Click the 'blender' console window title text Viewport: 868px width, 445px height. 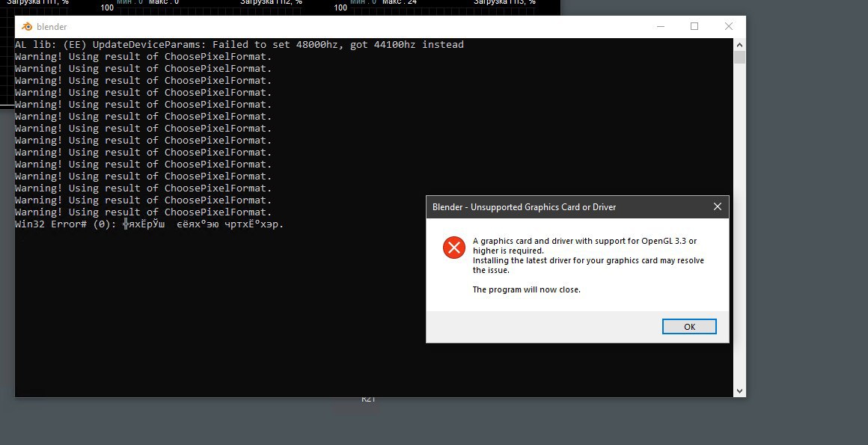52,27
